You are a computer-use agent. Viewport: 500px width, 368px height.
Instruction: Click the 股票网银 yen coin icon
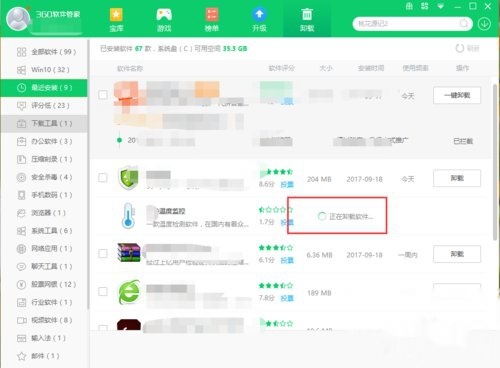point(21,285)
